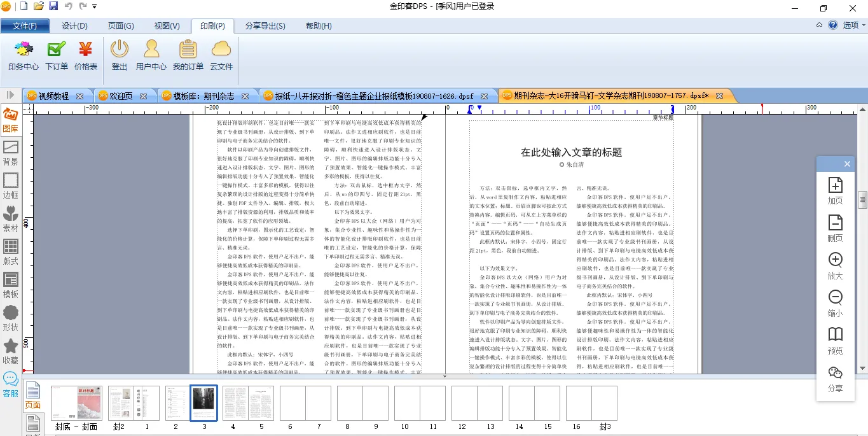Viewport: 868px width, 436px height.
Task: Open the 文件(F) menu
Action: tap(25, 26)
